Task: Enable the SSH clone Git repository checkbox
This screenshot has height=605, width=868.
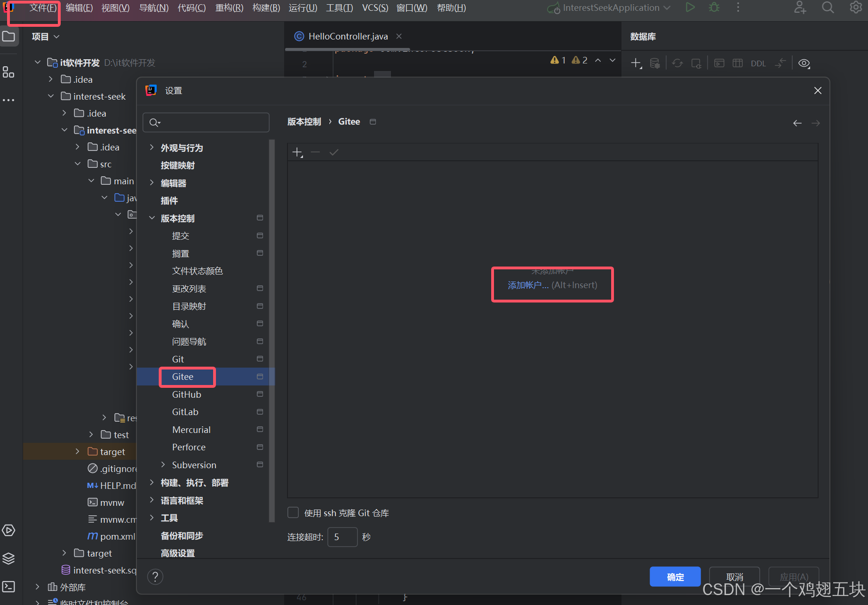Action: tap(293, 512)
